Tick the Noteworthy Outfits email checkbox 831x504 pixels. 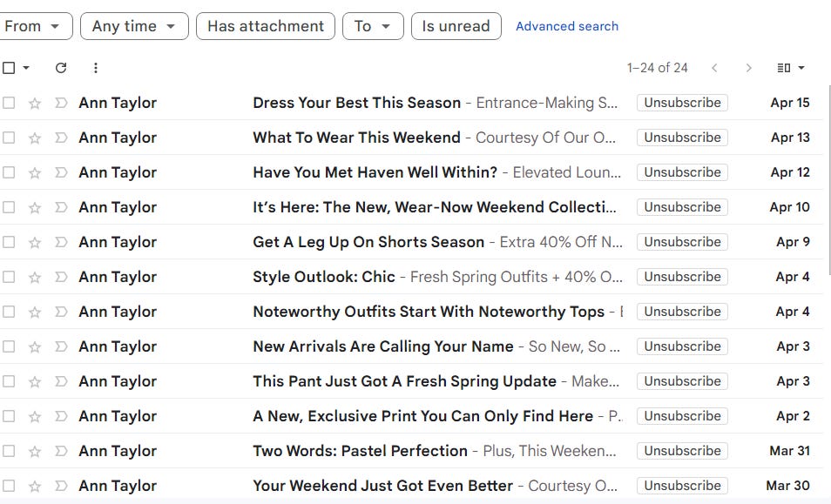tap(9, 312)
